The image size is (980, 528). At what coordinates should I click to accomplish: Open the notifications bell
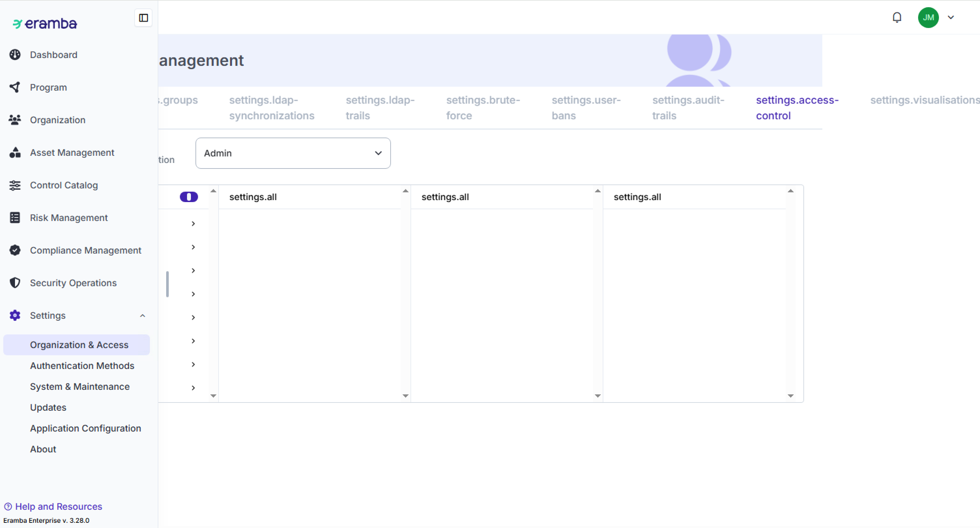(897, 18)
